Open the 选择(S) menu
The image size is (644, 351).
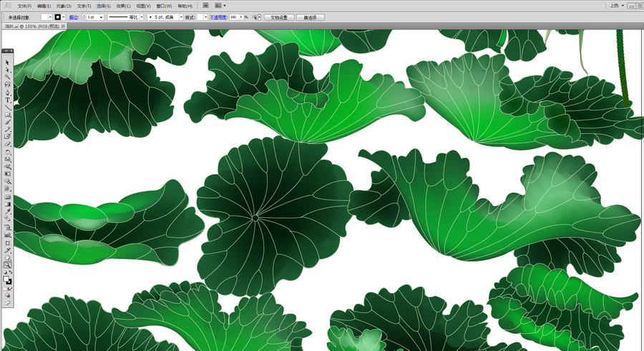click(x=104, y=6)
